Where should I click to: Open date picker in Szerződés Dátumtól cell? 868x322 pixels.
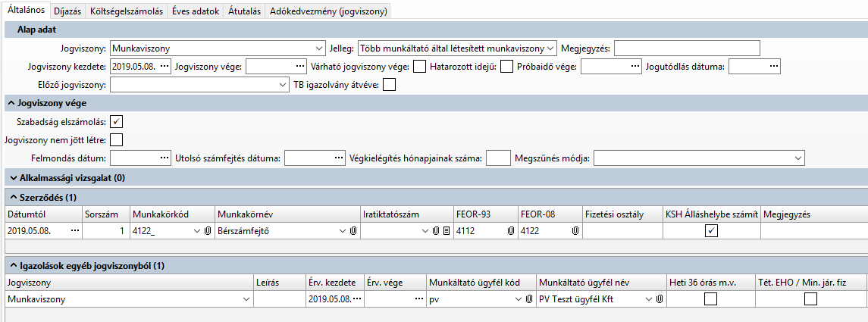75,231
